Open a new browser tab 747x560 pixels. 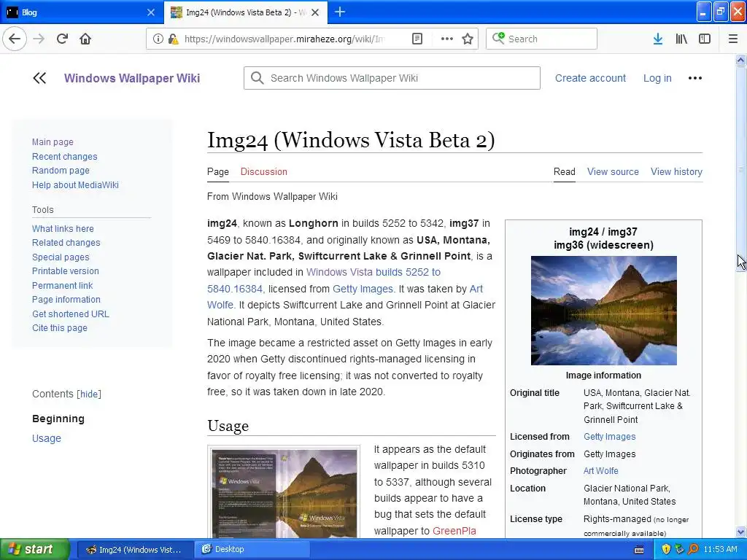tap(340, 12)
